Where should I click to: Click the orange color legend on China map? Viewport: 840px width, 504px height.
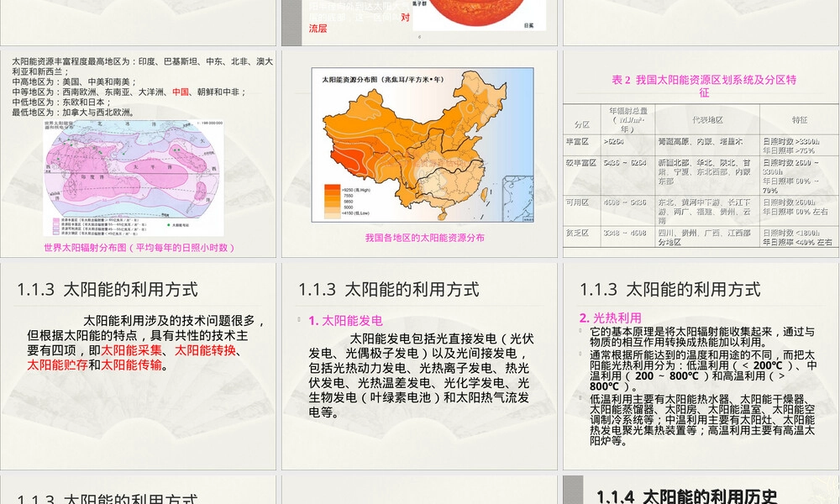coord(332,202)
